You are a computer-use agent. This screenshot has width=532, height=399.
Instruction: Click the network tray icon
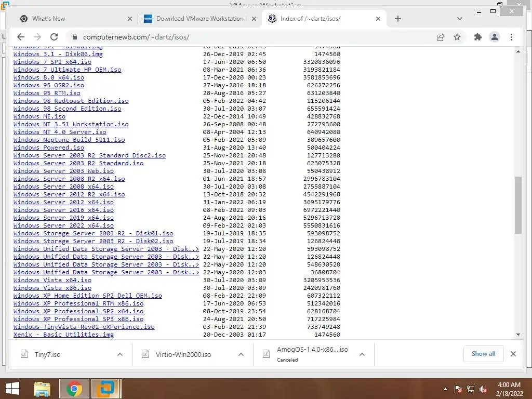[471, 389]
